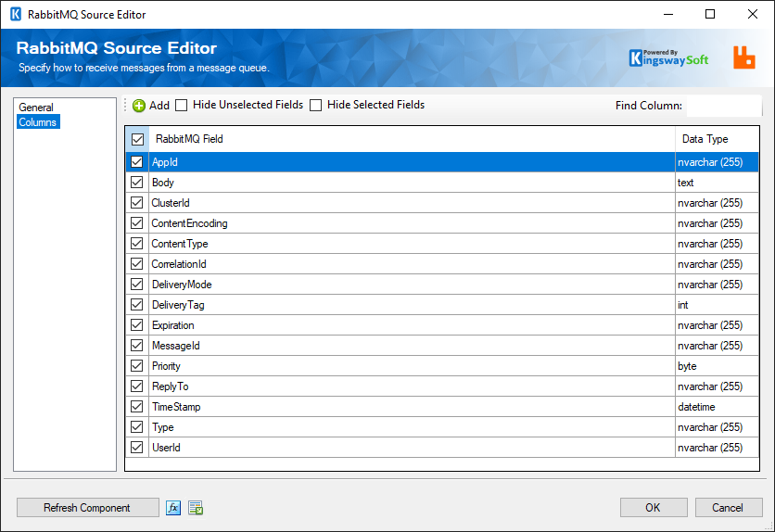Viewport: 775px width, 532px height.
Task: Select the MessageId field name
Action: (x=176, y=346)
